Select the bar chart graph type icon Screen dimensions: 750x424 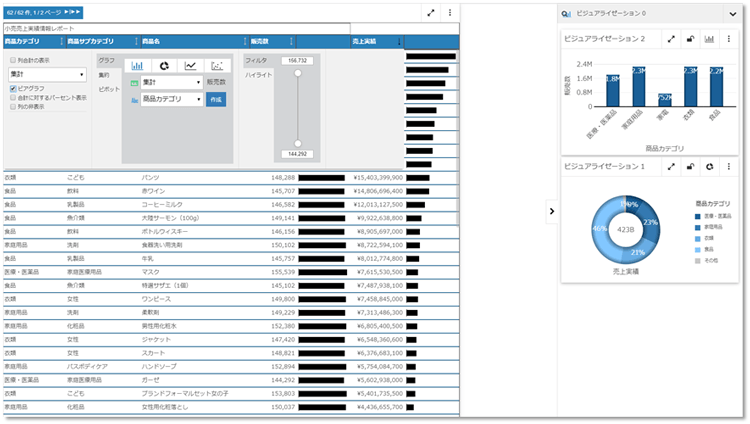(137, 65)
